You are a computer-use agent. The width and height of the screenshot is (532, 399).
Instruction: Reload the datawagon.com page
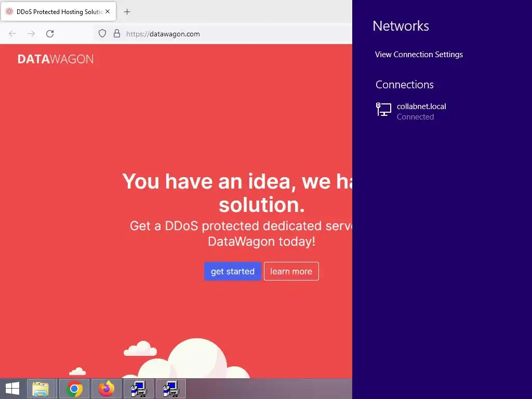point(50,34)
